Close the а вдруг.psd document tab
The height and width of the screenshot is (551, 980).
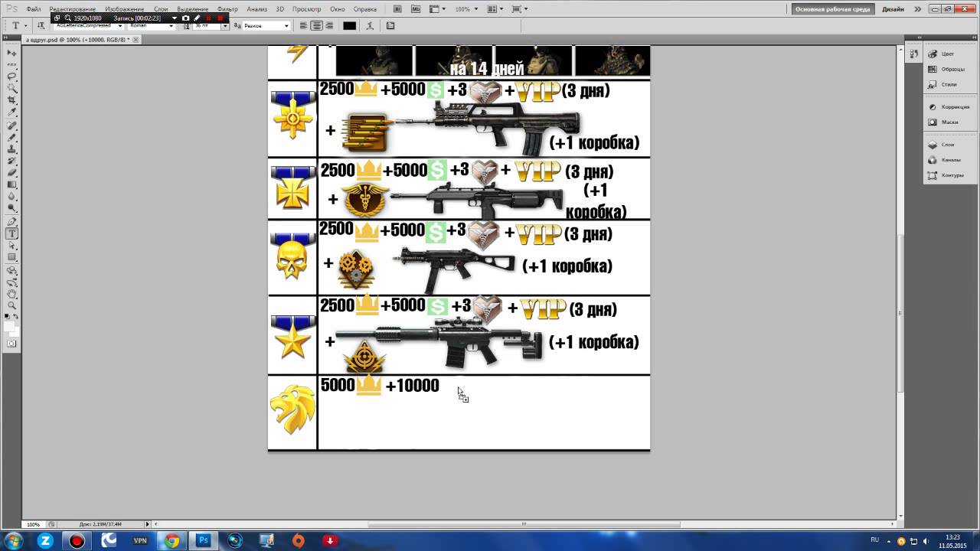point(136,39)
